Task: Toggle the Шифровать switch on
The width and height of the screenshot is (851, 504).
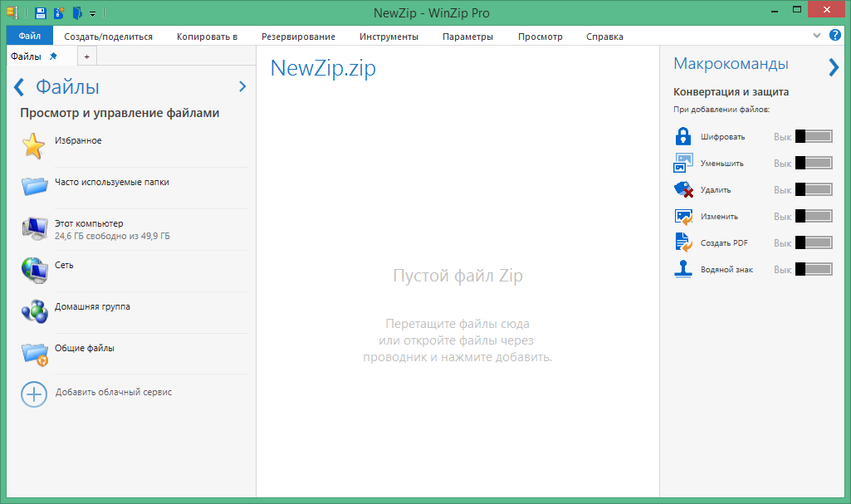Action: [x=814, y=136]
